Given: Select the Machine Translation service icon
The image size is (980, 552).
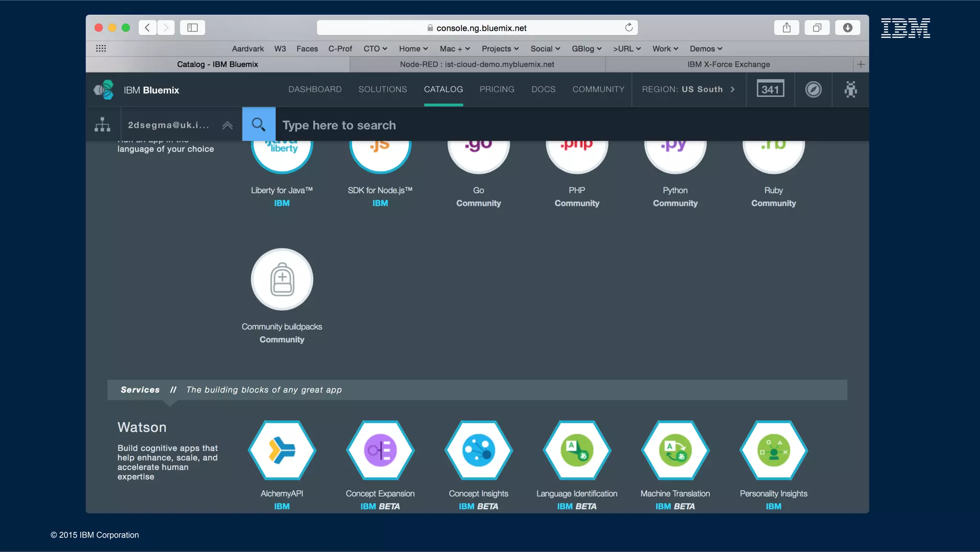Looking at the screenshot, I should pyautogui.click(x=675, y=450).
